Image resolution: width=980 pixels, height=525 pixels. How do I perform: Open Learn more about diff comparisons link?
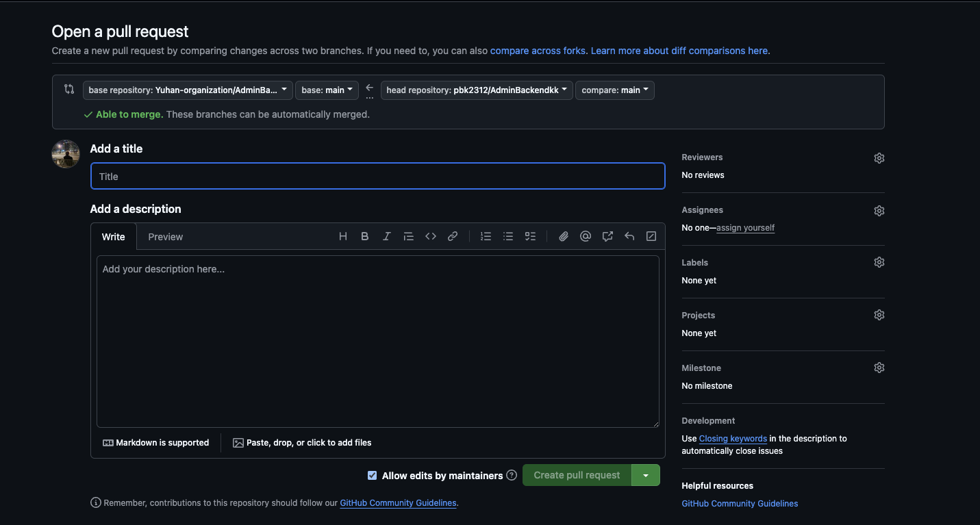point(679,51)
